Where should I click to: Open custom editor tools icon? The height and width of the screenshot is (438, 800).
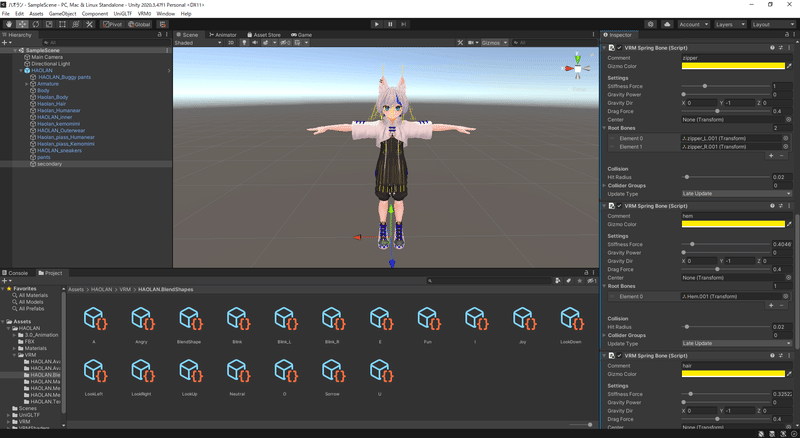coord(89,24)
